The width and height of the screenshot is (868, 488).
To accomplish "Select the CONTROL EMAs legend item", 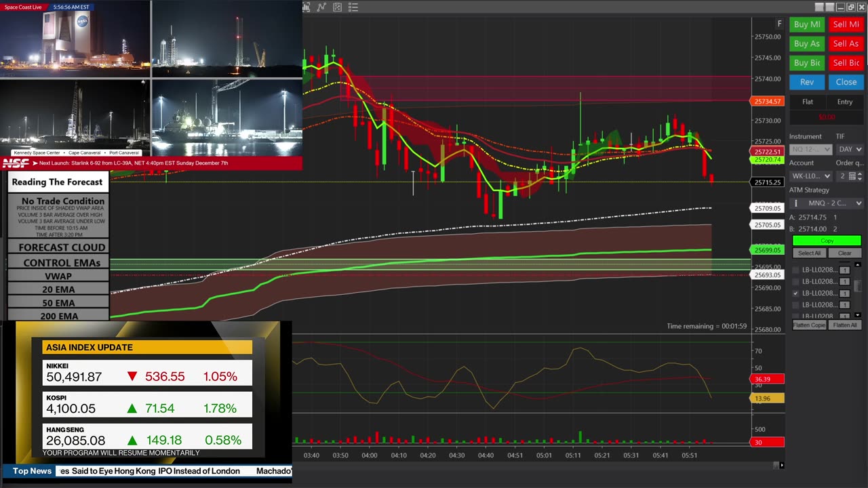I will 58,262.
